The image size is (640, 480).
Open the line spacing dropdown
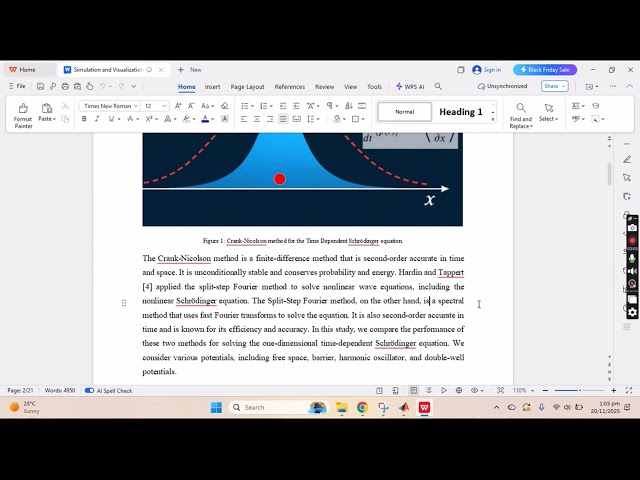[x=318, y=119]
